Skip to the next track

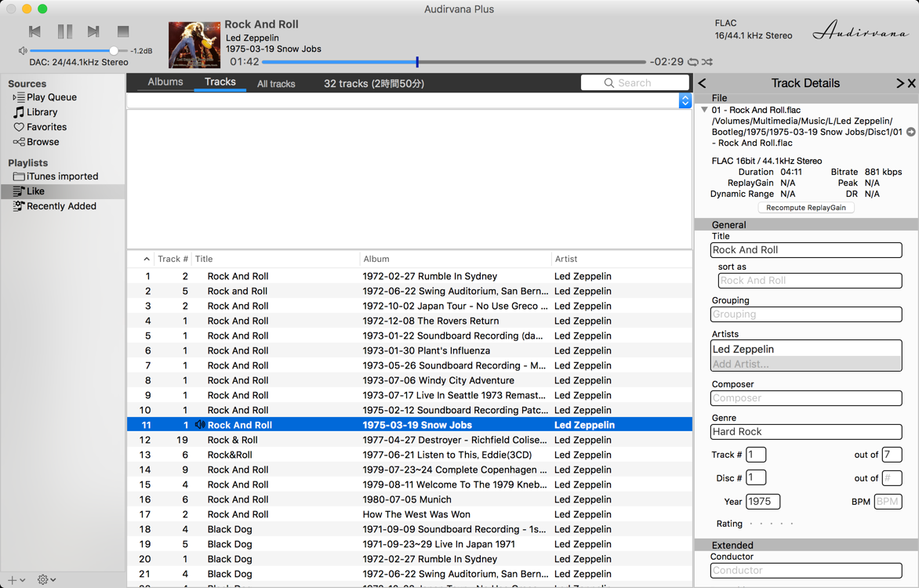click(93, 31)
